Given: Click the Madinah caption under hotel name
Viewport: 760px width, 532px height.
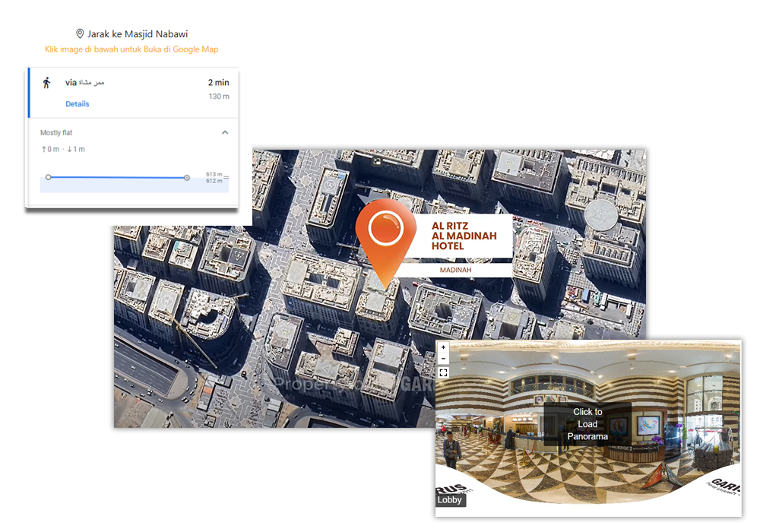Looking at the screenshot, I should pyautogui.click(x=455, y=270).
